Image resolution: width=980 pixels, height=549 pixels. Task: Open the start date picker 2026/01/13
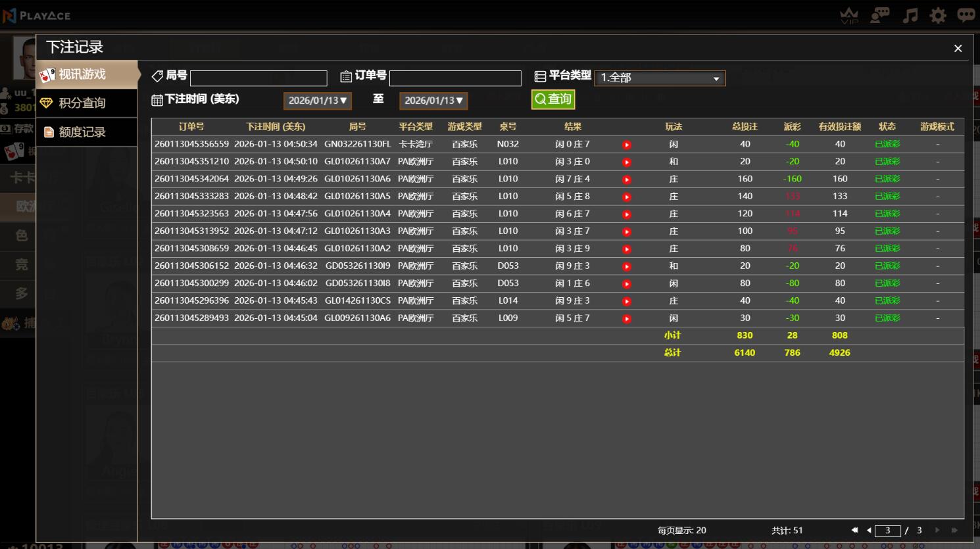(x=318, y=101)
